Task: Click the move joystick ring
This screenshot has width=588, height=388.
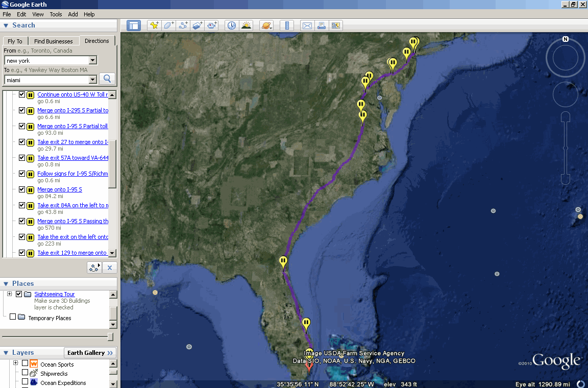Action: click(565, 94)
